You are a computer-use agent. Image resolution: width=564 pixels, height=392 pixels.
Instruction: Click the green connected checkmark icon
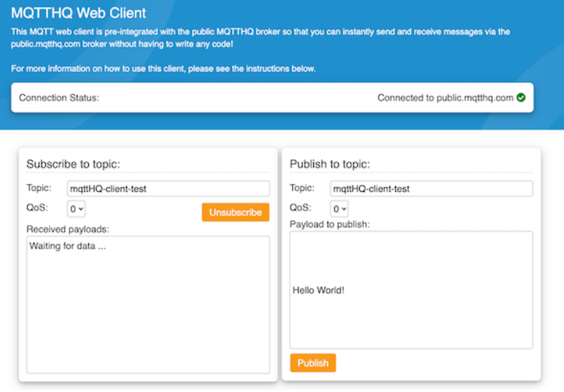521,98
